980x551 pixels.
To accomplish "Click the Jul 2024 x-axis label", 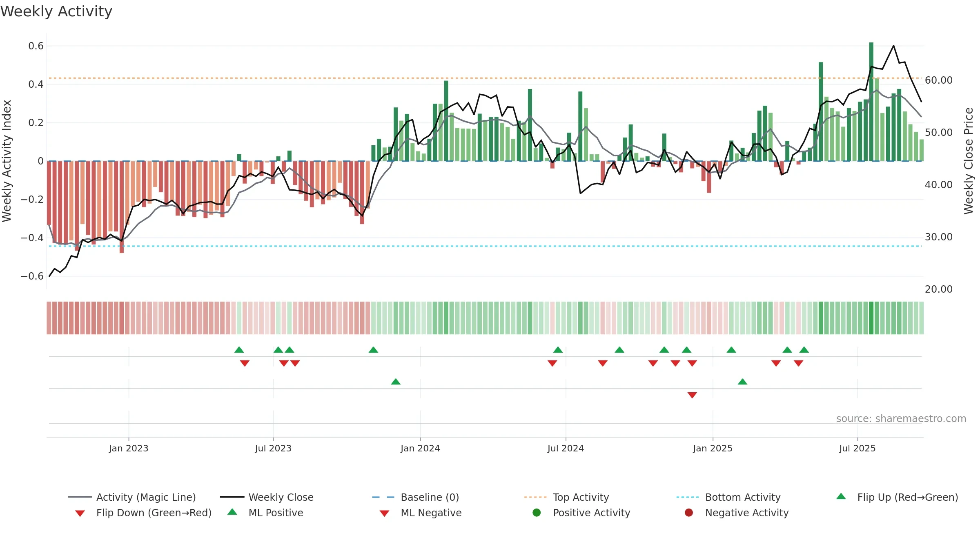I will pos(566,448).
